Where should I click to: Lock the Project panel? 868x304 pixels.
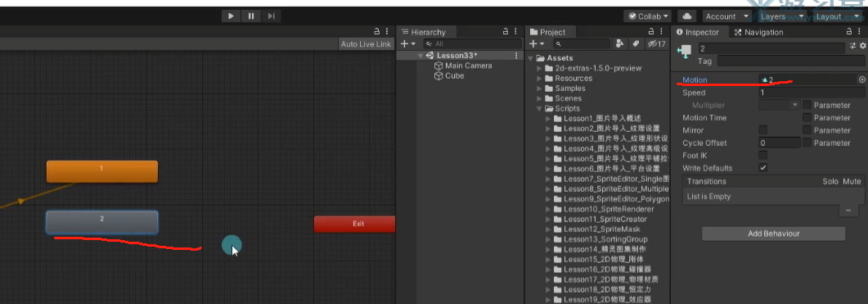click(650, 32)
